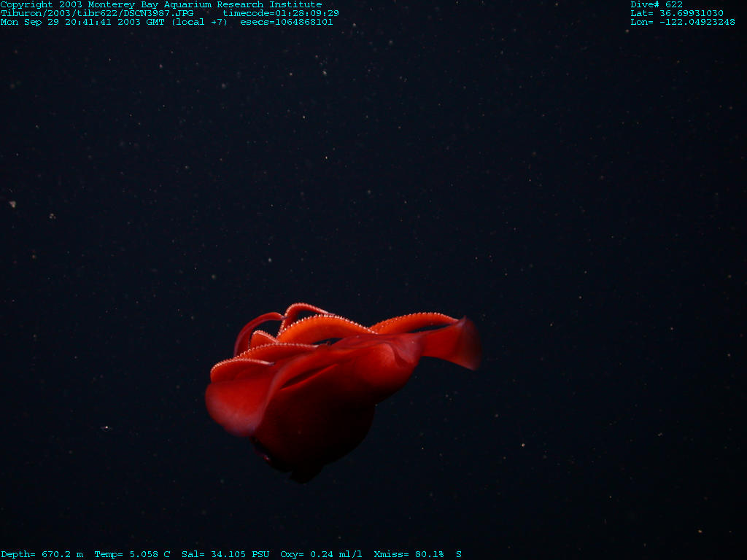
Task: Click the Oxy= 0.24 ml/l reading
Action: point(321,554)
